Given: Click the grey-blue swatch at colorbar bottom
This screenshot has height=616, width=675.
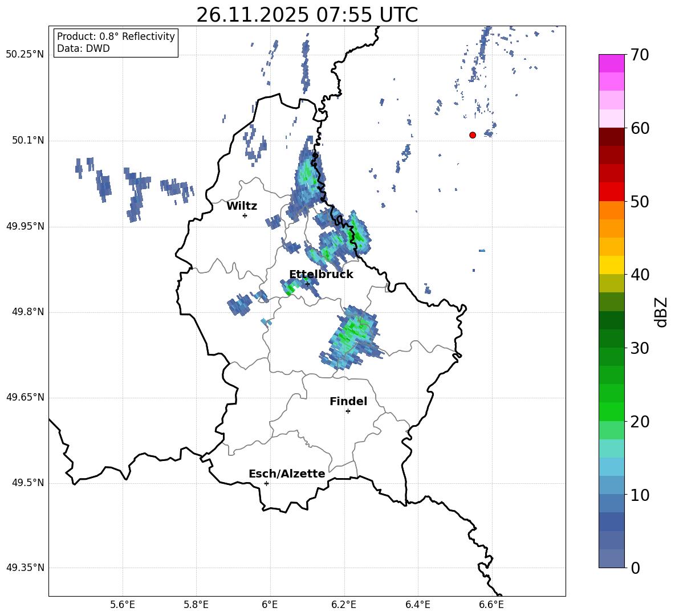Looking at the screenshot, I should (612, 558).
